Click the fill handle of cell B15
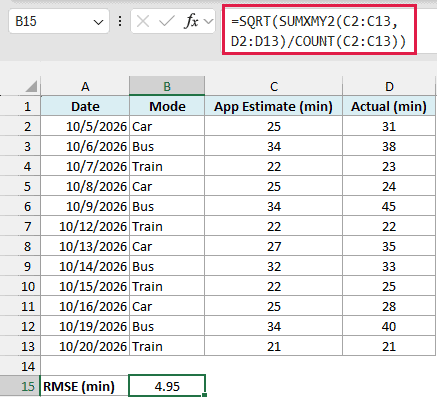The width and height of the screenshot is (437, 397). pyautogui.click(x=204, y=395)
